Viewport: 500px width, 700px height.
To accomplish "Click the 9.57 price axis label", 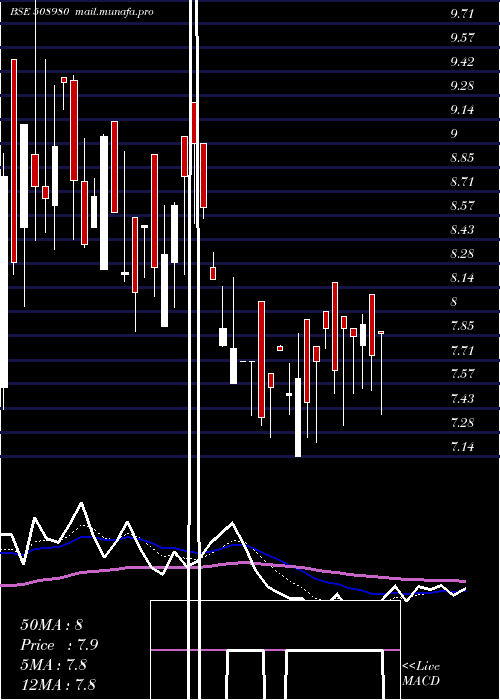I will point(462,38).
